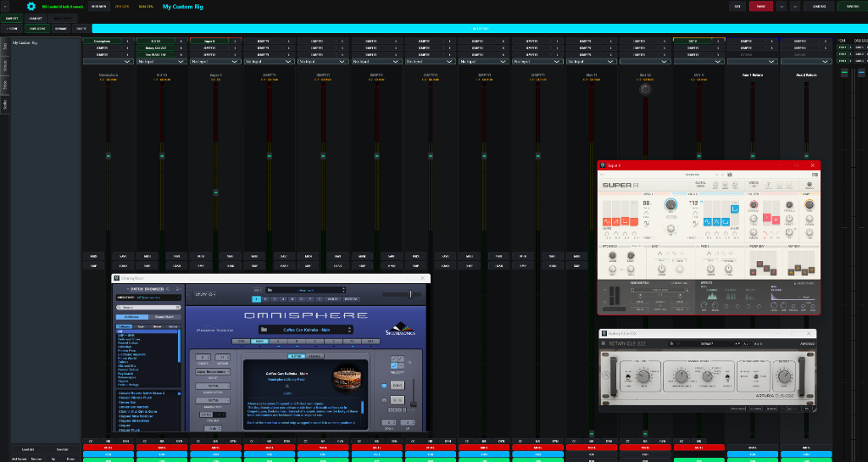Click the Omnisphere Patch Browser magnifier icon

point(169,289)
